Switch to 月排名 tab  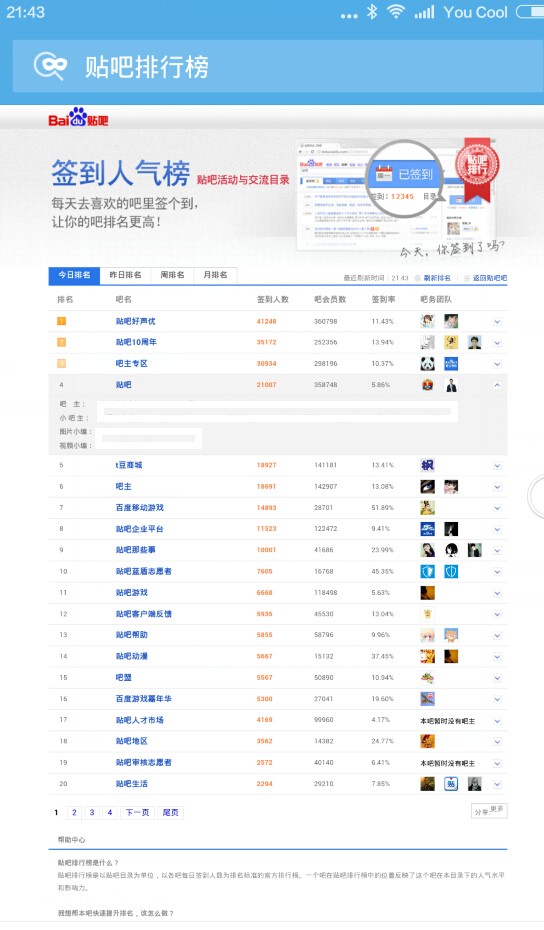[215, 275]
